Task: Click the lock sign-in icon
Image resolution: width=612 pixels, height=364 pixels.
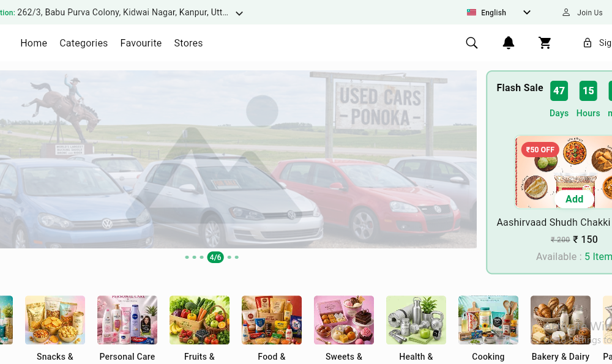Action: click(588, 43)
